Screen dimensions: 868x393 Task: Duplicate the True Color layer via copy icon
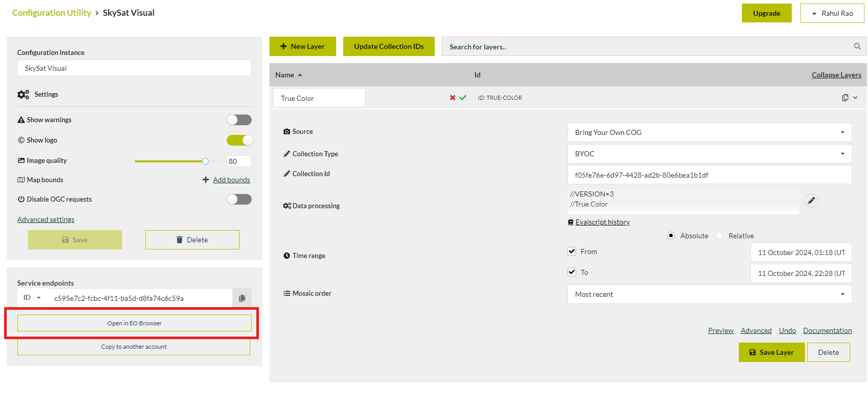845,98
